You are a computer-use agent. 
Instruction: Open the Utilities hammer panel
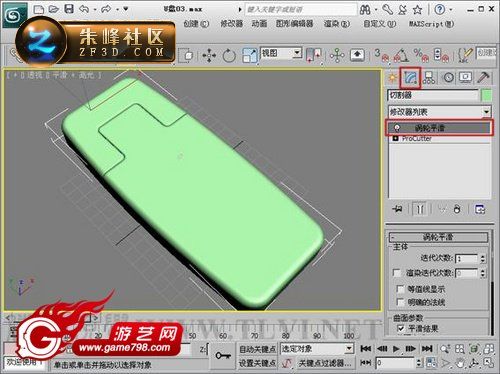(x=483, y=77)
